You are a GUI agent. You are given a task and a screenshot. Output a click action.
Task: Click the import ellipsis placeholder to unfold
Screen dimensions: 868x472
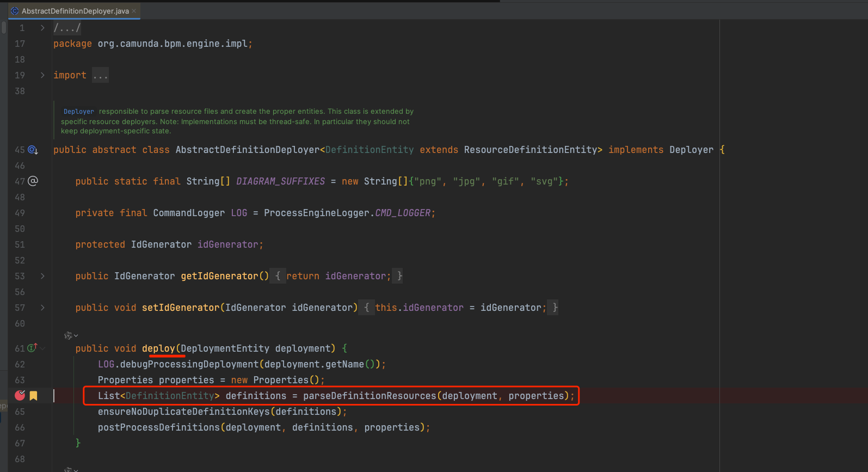tap(100, 75)
